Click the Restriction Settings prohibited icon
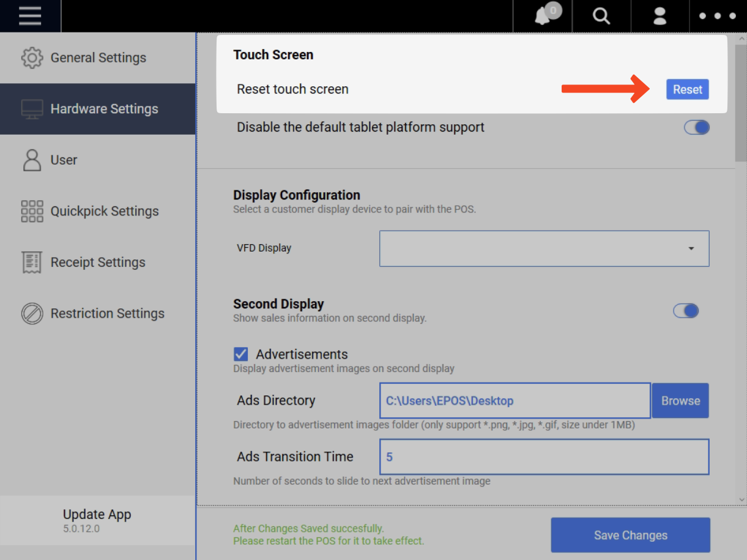 pyautogui.click(x=32, y=313)
